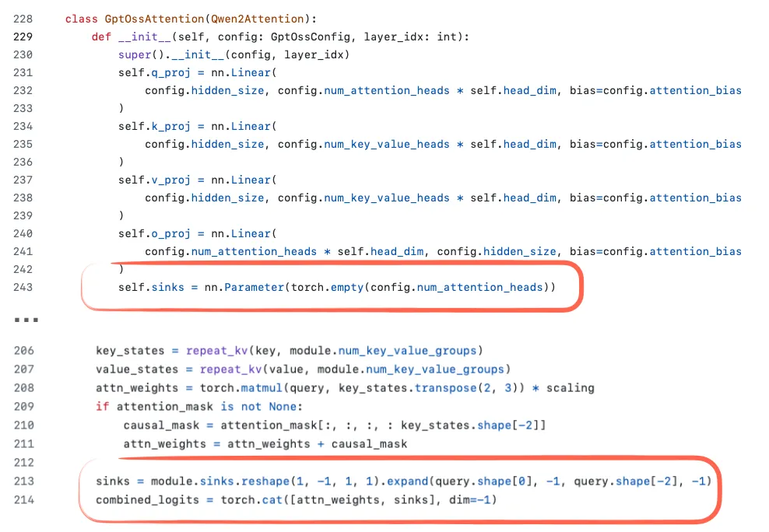
Task: Click line number 233
Action: [23, 108]
